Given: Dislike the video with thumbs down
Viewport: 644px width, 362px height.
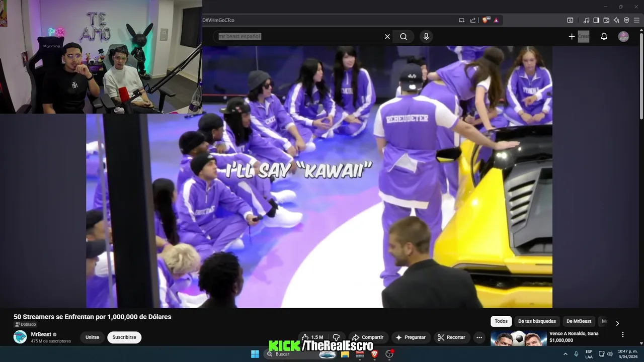Looking at the screenshot, I should 337,337.
